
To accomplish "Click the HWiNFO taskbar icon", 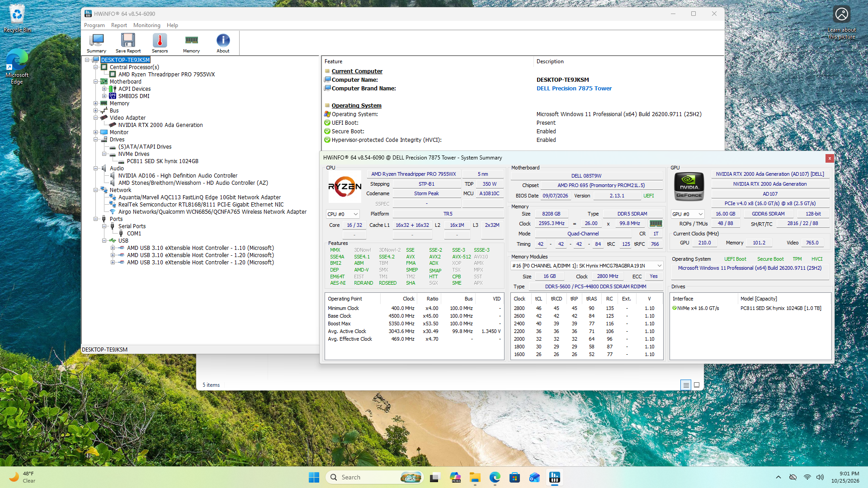I will point(554,477).
